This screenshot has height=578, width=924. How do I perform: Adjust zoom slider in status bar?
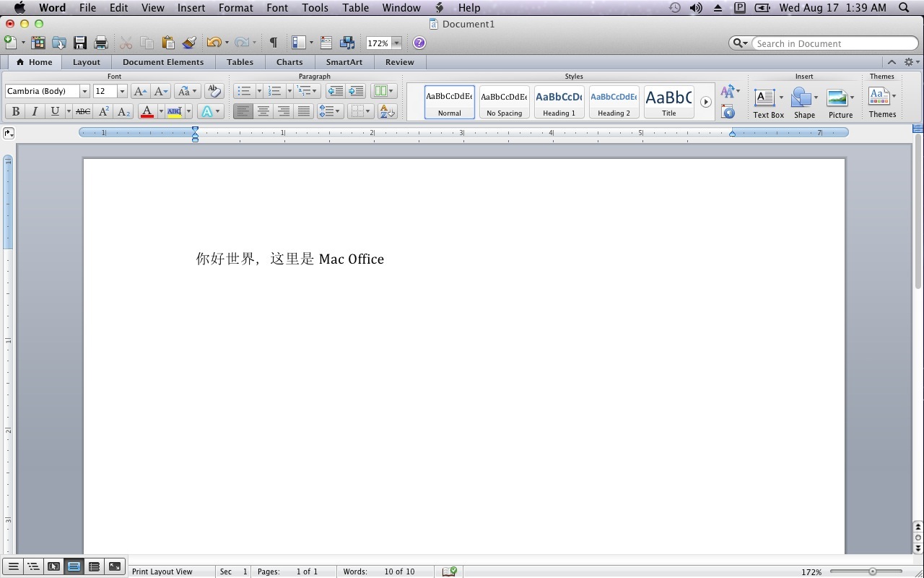click(x=873, y=571)
